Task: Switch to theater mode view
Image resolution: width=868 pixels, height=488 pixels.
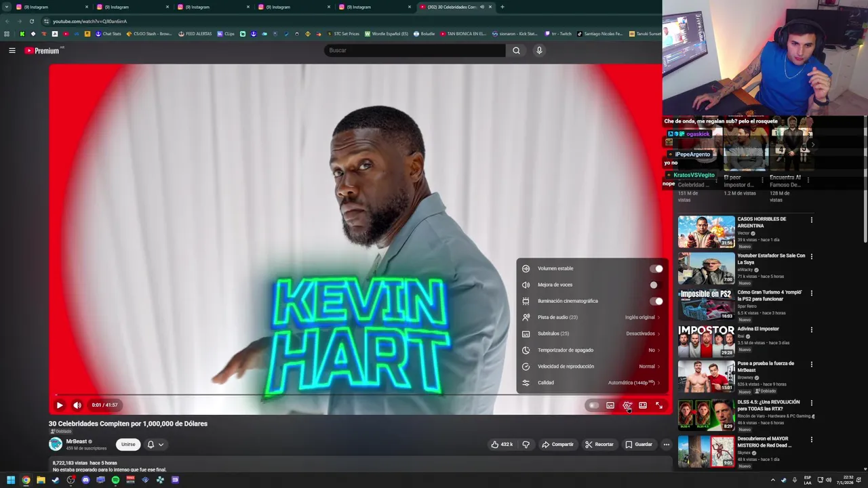Action: [x=643, y=405]
